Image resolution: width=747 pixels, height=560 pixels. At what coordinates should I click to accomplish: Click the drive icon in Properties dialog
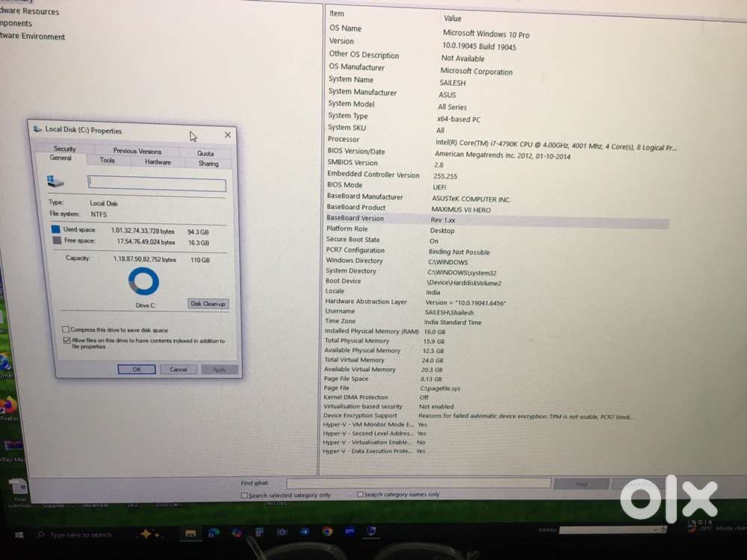[55, 181]
